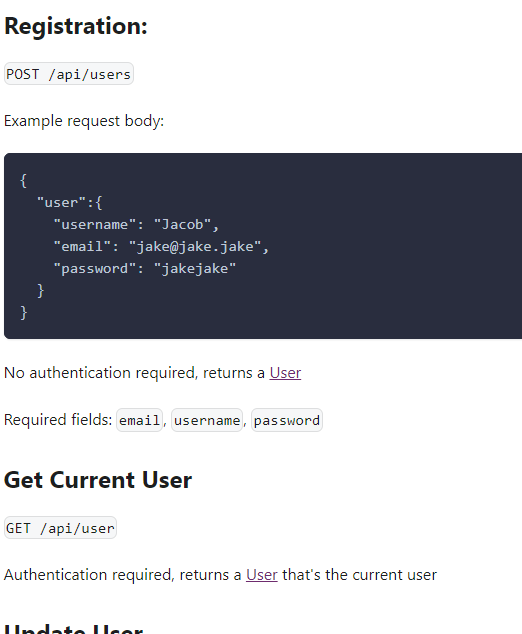Click the jake@jake.jake email line in code
This screenshot has width=522, height=634.
coord(161,247)
